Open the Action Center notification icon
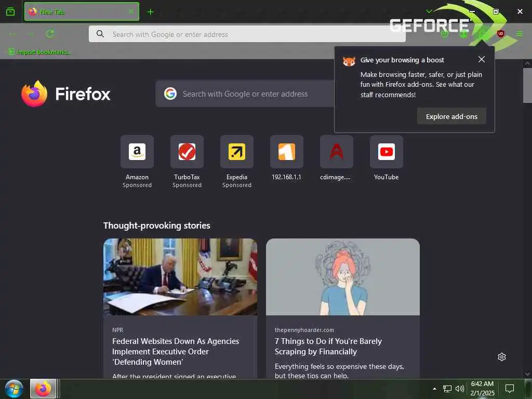Image resolution: width=532 pixels, height=399 pixels. (509, 389)
